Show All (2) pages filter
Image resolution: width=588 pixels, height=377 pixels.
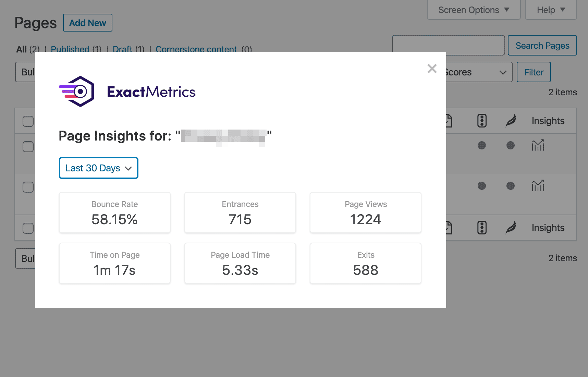[x=28, y=49]
